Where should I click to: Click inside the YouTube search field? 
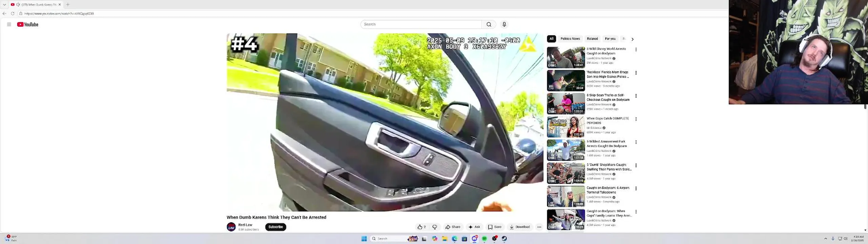coord(421,24)
